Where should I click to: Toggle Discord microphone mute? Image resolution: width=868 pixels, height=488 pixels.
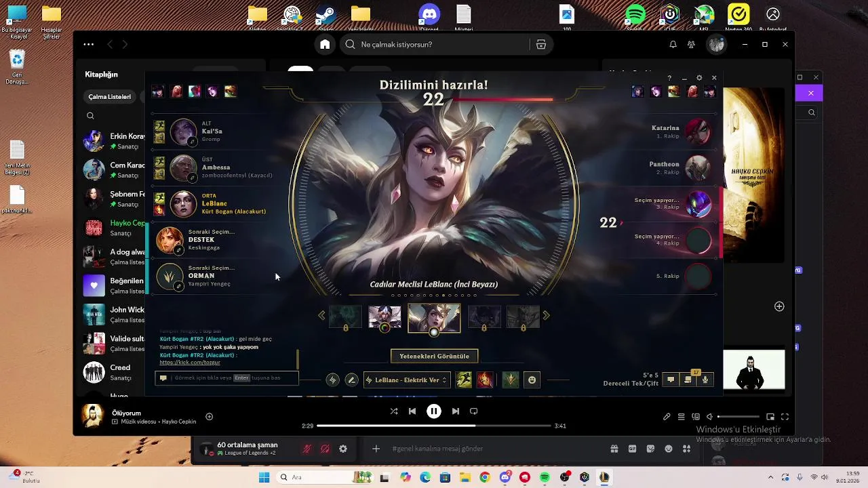click(307, 449)
